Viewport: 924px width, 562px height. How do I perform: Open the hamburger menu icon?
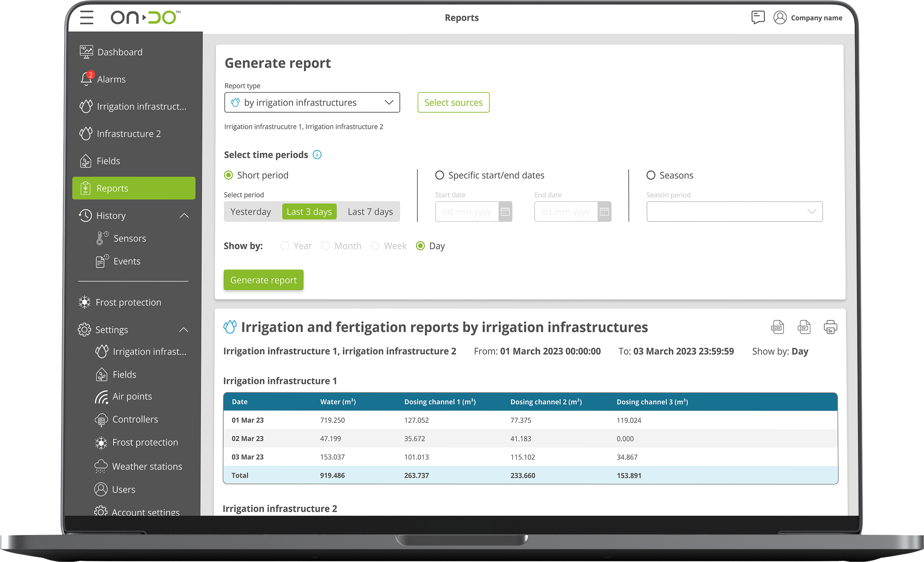click(x=87, y=17)
